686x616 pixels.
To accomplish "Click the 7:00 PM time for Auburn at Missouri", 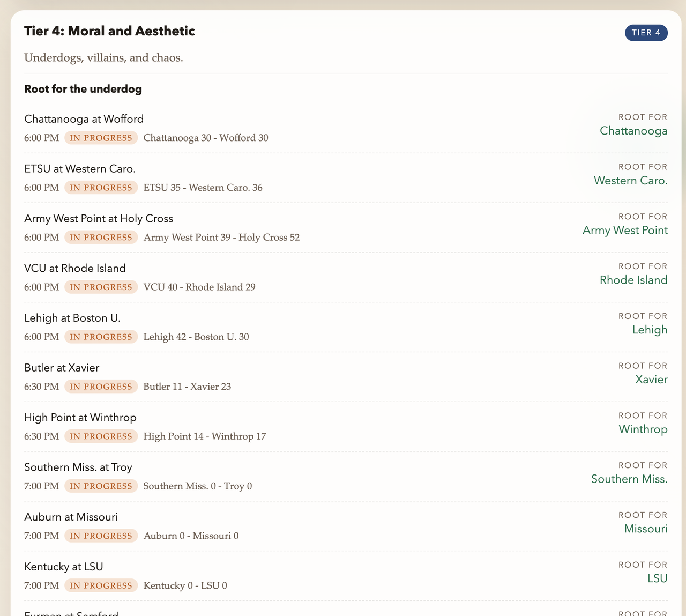I will (41, 537).
